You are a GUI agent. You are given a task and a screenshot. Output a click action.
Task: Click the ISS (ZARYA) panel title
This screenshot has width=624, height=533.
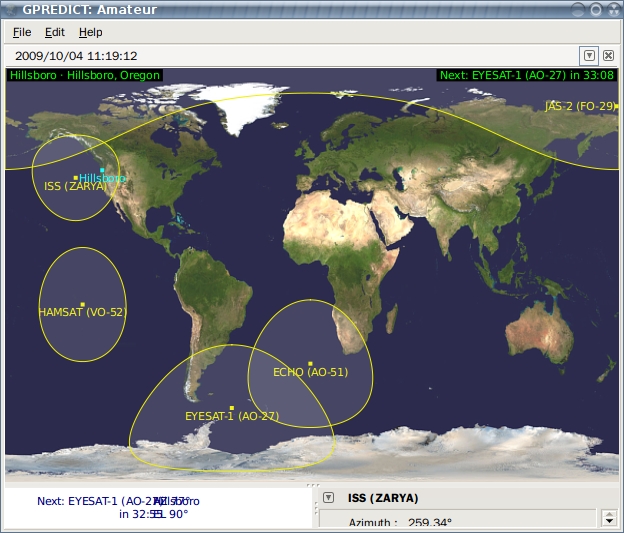click(383, 498)
